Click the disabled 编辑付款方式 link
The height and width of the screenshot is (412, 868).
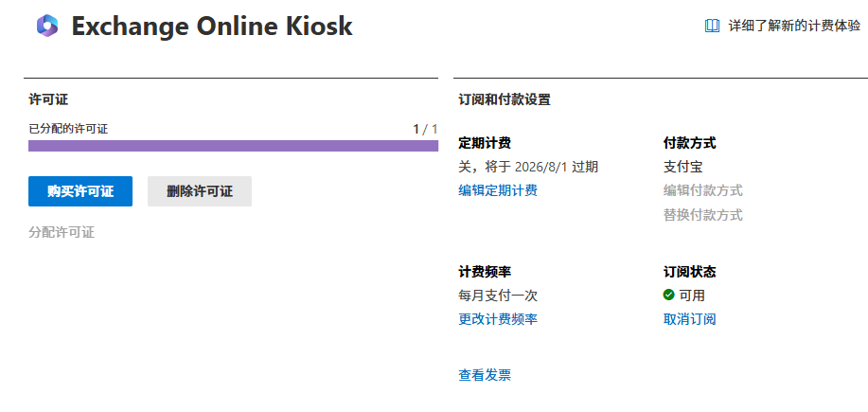[x=702, y=190]
